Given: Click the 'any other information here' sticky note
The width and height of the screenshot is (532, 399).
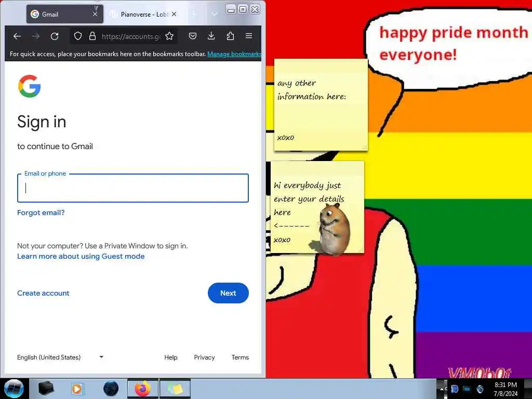Looking at the screenshot, I should point(321,104).
